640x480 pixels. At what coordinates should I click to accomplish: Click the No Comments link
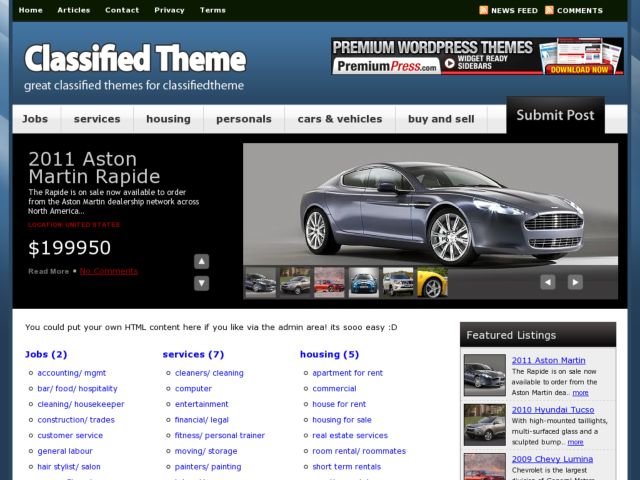109,271
